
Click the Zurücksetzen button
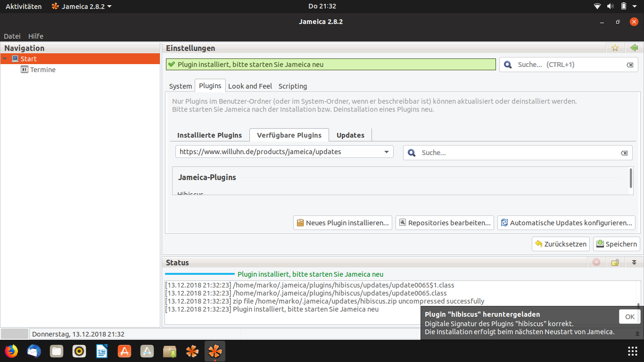(x=561, y=244)
